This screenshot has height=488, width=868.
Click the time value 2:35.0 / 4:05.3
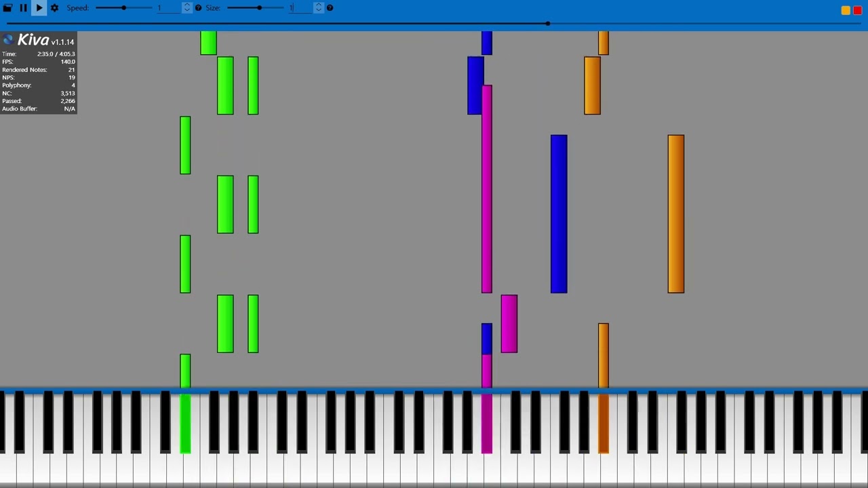(56, 54)
